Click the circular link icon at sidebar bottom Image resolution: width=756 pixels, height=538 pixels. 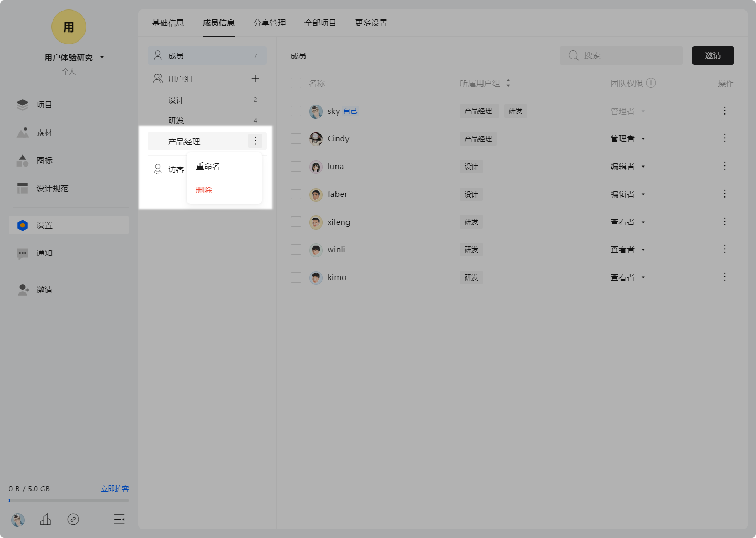pos(73,519)
